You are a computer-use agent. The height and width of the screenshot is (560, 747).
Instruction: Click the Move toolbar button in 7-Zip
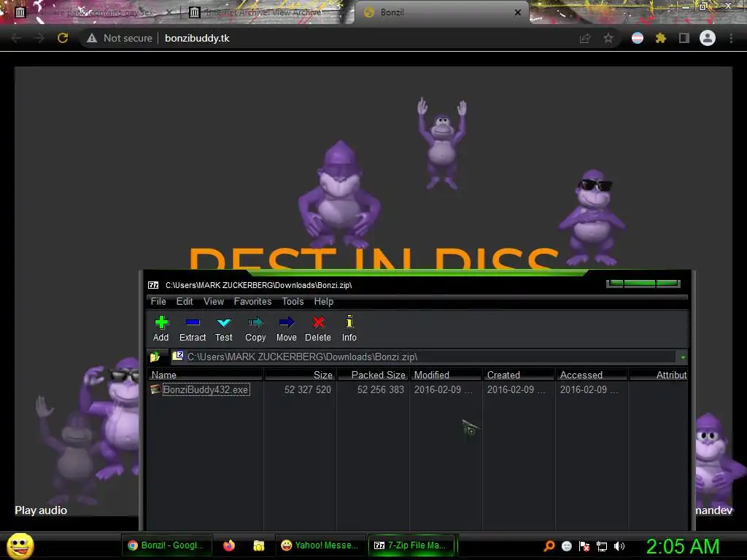[286, 329]
